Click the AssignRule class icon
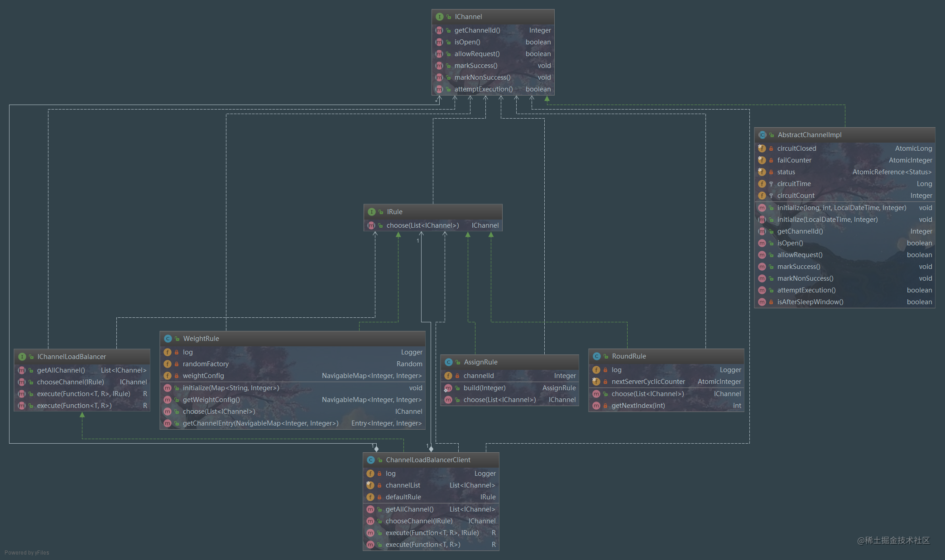 coord(449,362)
